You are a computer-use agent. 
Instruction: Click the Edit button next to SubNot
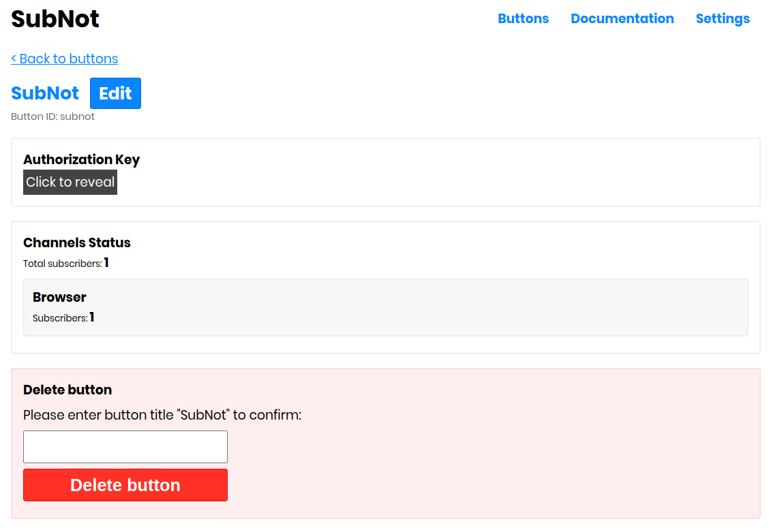coord(115,93)
